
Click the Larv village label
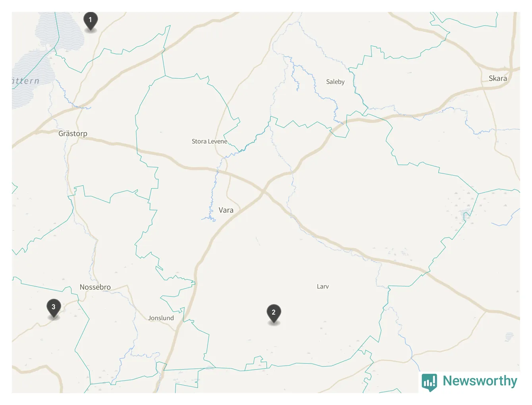323,286
